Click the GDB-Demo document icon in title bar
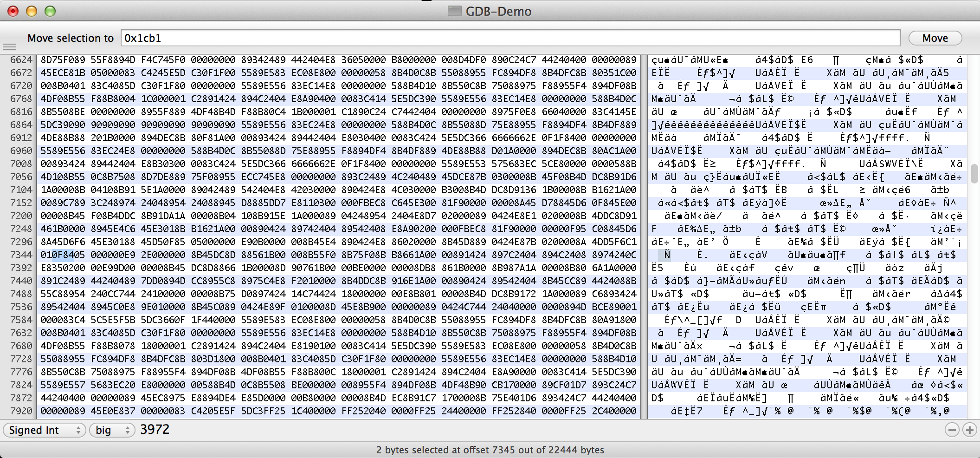 (454, 11)
